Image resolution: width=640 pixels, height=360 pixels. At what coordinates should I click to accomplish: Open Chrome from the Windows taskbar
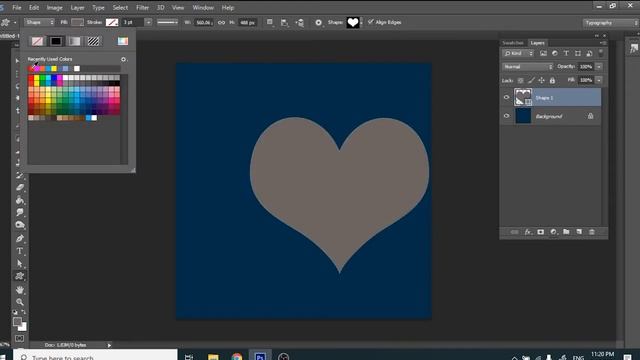tap(237, 357)
